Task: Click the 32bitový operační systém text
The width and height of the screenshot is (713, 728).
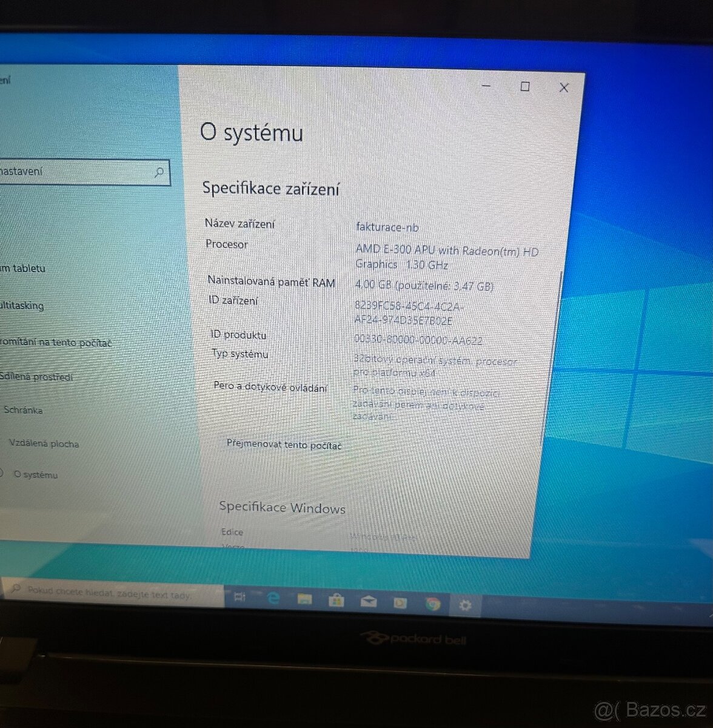Action: coord(435,366)
